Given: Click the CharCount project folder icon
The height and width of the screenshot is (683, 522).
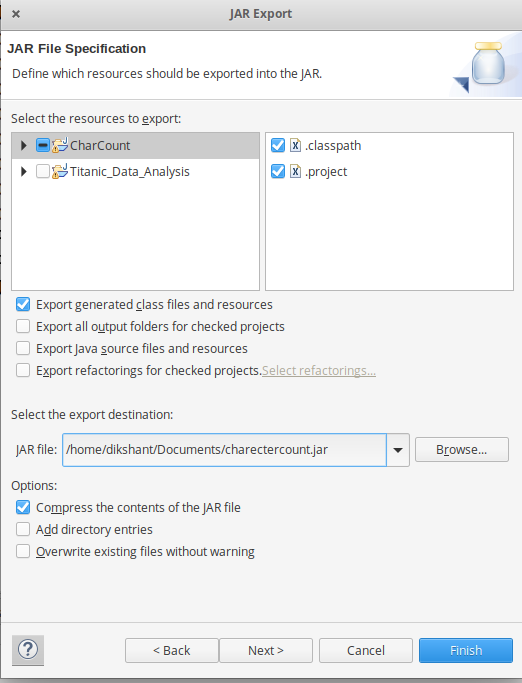Looking at the screenshot, I should (x=60, y=145).
